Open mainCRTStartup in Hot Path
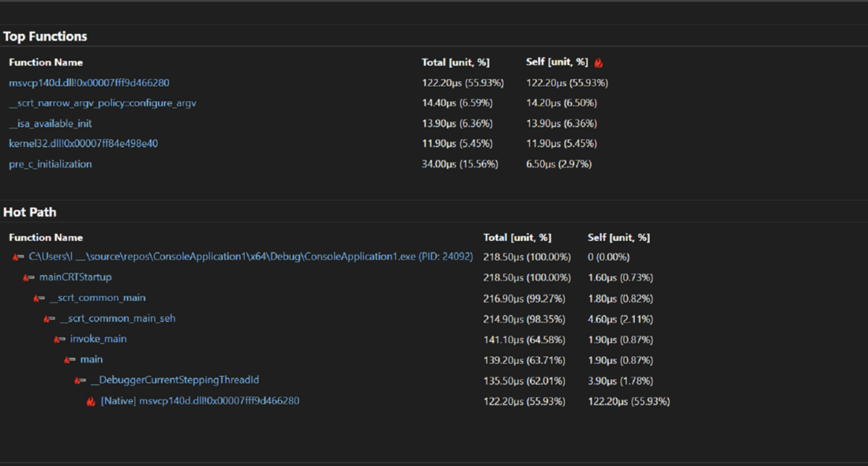Viewport: 868px width, 466px height. pyautogui.click(x=75, y=277)
